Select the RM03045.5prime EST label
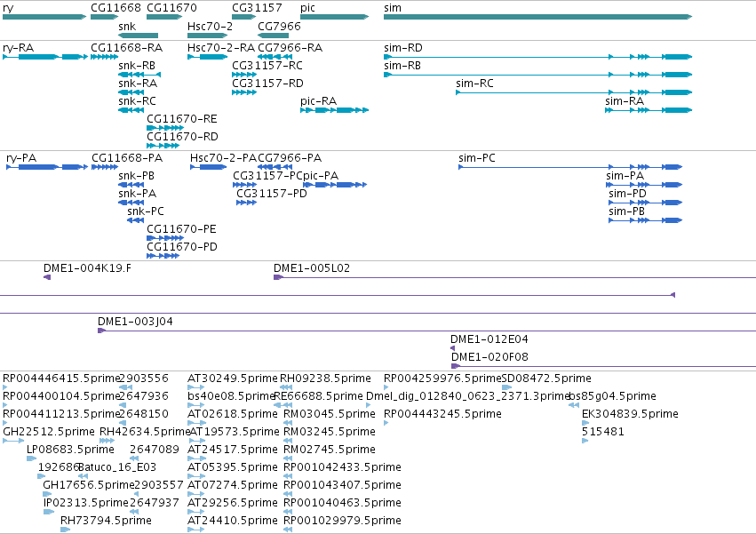The width and height of the screenshot is (756, 534). point(330,414)
